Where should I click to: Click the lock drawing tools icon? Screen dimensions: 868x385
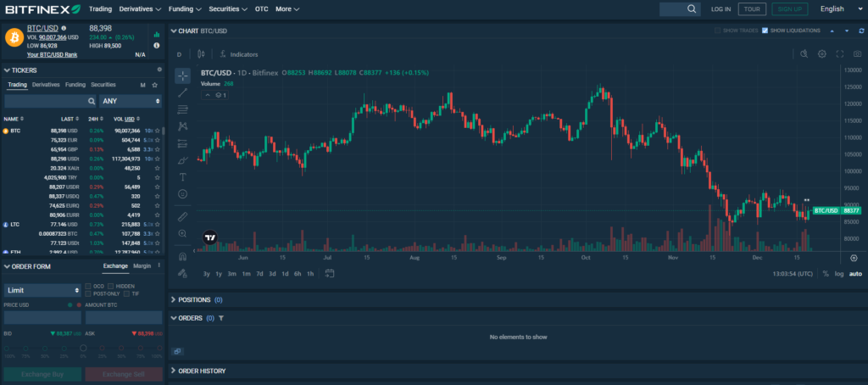[183, 273]
